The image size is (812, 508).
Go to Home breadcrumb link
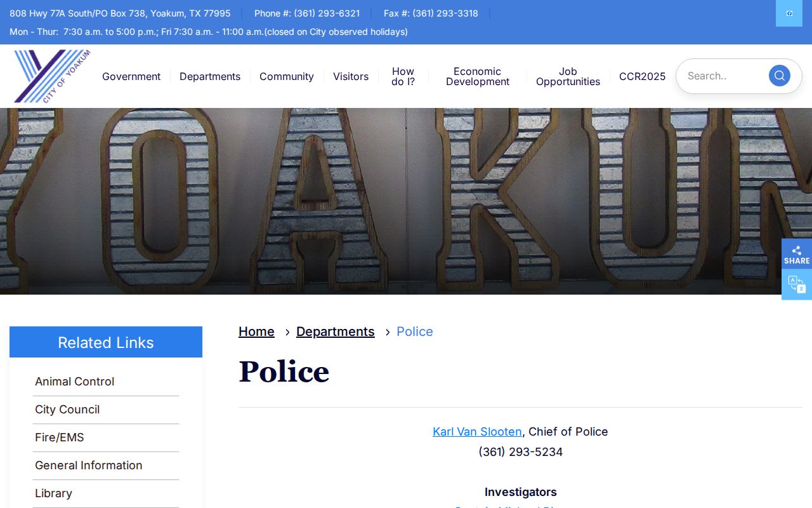point(256,331)
